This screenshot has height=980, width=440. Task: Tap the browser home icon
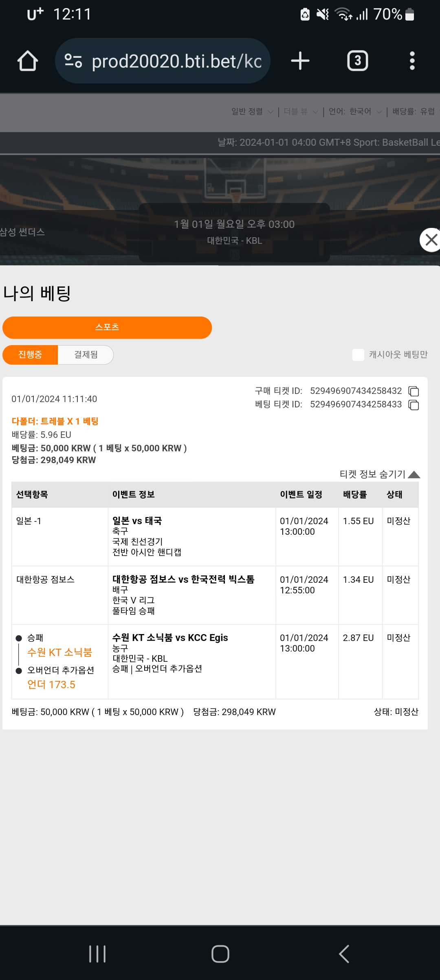pos(28,61)
